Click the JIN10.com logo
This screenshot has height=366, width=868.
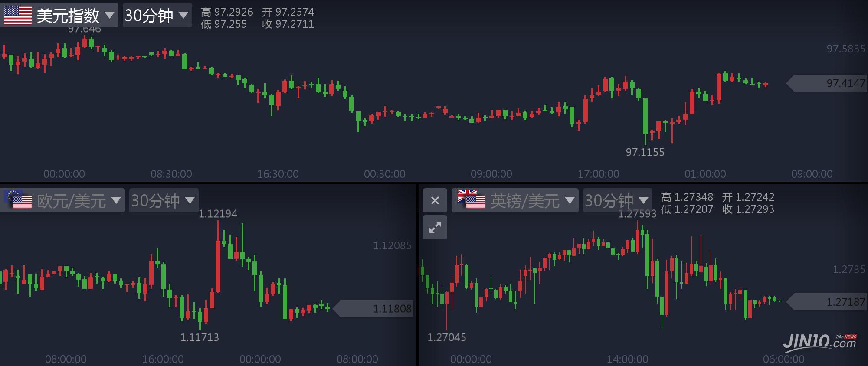click(819, 341)
